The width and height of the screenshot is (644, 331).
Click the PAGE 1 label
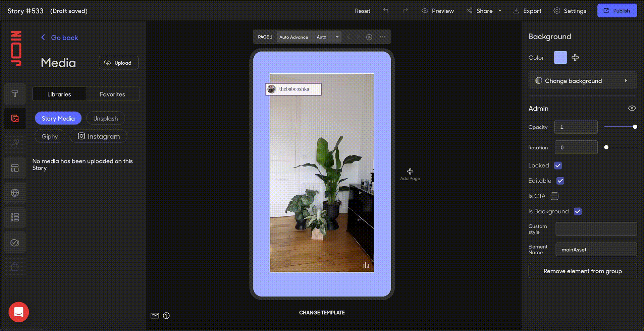pos(265,37)
